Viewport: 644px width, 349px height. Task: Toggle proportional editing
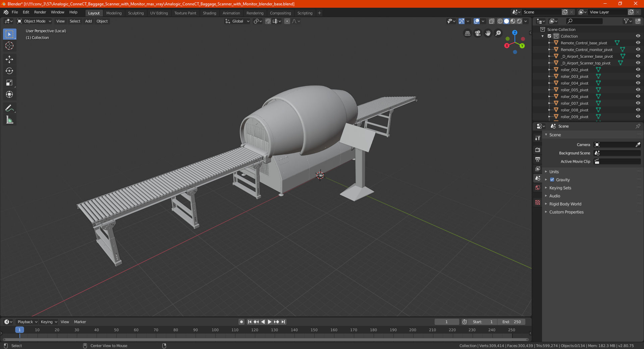[x=287, y=21]
